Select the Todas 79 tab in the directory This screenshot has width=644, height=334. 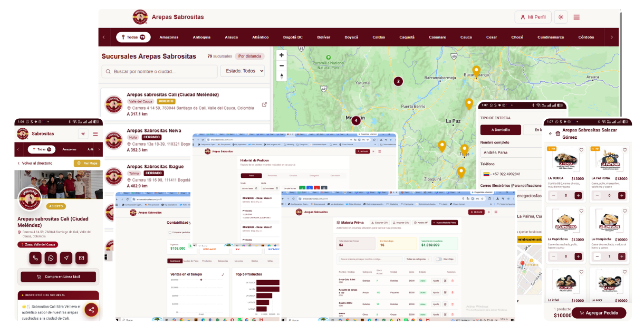point(133,37)
